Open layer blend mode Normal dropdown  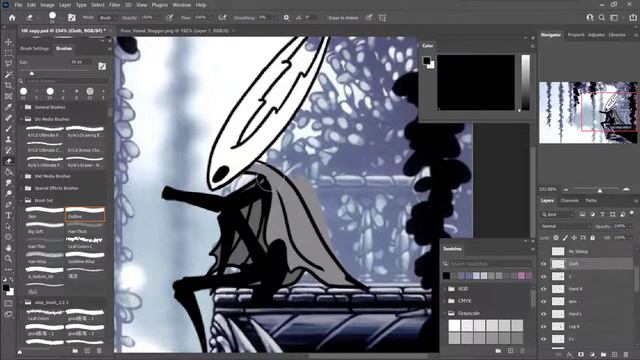tap(566, 226)
